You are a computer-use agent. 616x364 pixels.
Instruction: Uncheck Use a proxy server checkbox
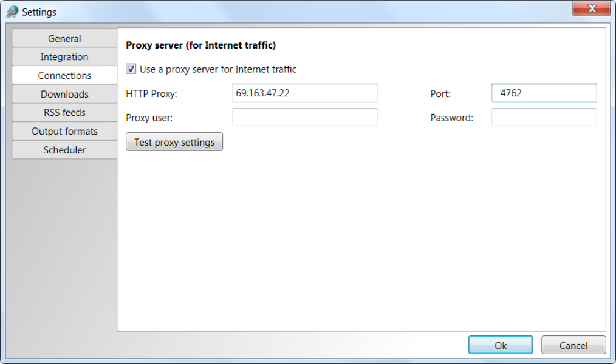131,69
